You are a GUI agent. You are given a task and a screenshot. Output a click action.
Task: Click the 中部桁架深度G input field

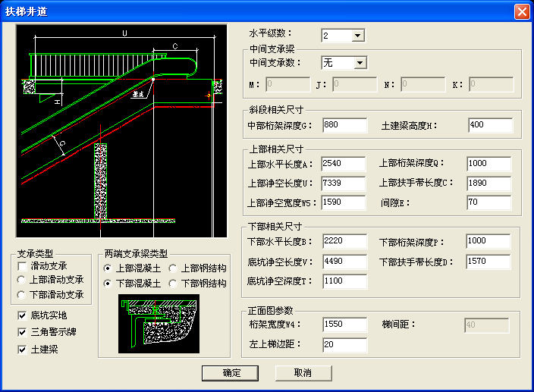click(x=344, y=125)
